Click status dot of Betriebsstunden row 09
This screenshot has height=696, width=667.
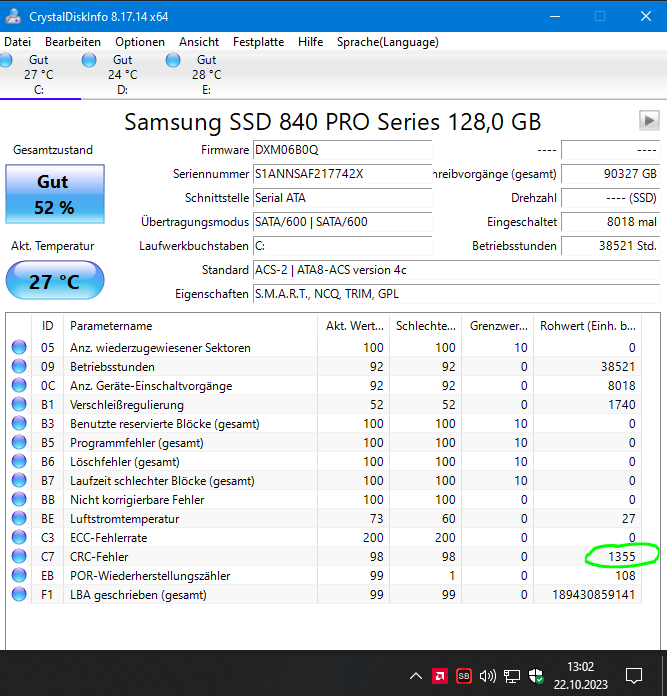(x=19, y=367)
